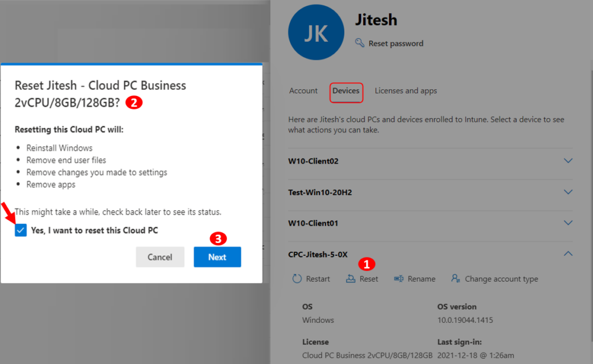Click the blue Next button
This screenshot has width=593, height=364.
point(218,257)
